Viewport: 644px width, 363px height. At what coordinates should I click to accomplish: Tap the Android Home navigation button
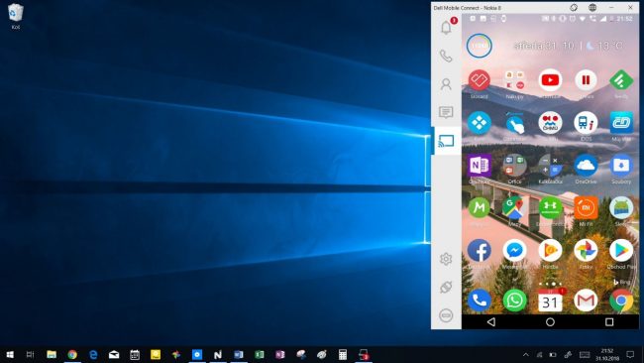[550, 322]
